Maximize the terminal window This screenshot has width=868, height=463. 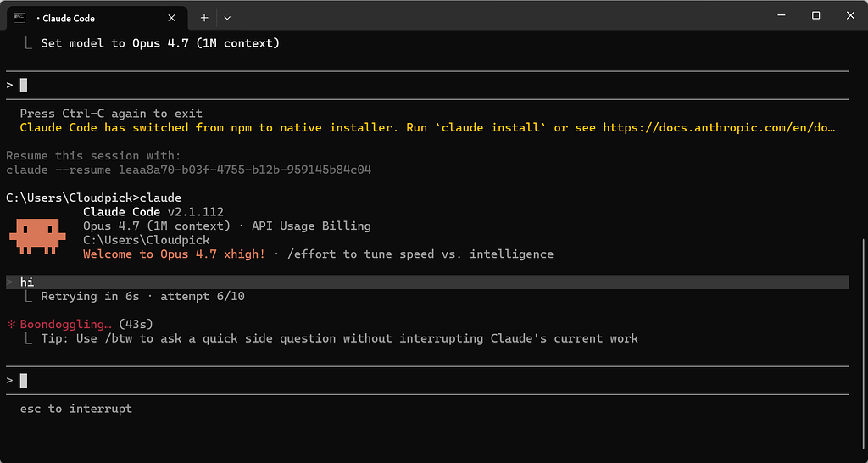click(815, 15)
